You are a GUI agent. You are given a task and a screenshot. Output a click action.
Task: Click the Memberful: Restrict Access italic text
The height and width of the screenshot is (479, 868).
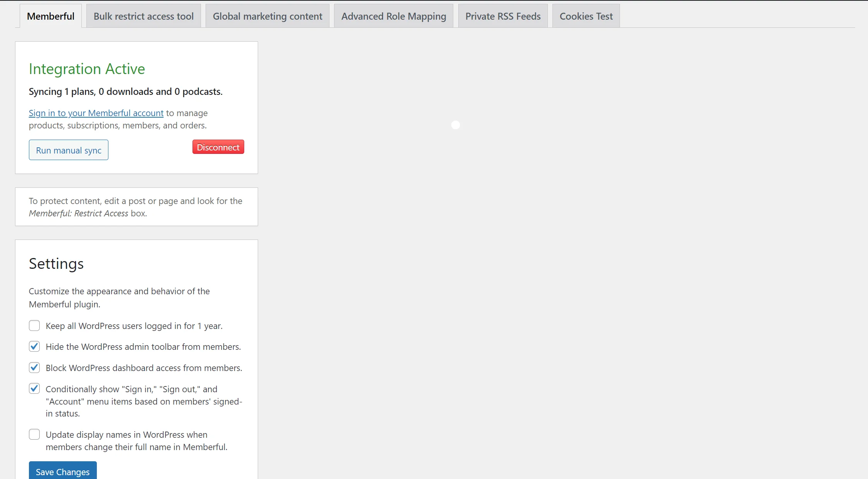click(79, 213)
